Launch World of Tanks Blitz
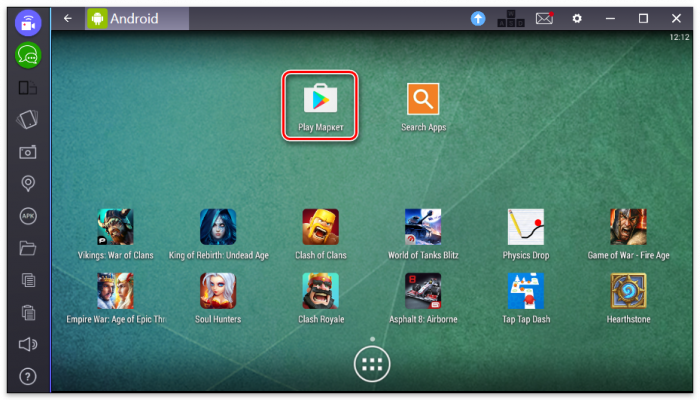This screenshot has width=700, height=400. (423, 227)
